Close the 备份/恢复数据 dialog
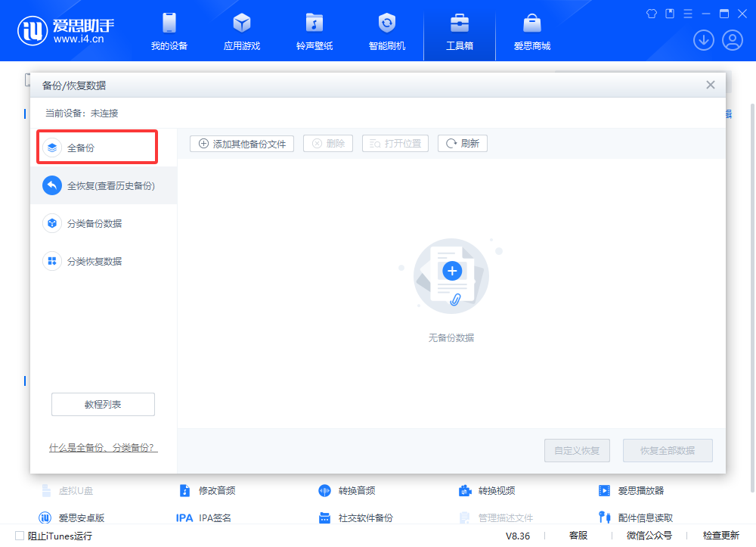Image resolution: width=756 pixels, height=547 pixels. pos(710,85)
